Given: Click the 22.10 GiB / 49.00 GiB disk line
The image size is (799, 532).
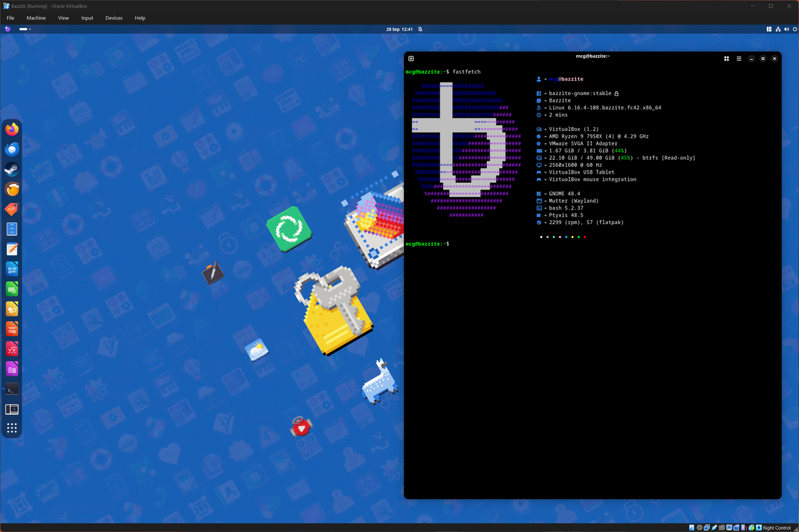Looking at the screenshot, I should tap(615, 158).
